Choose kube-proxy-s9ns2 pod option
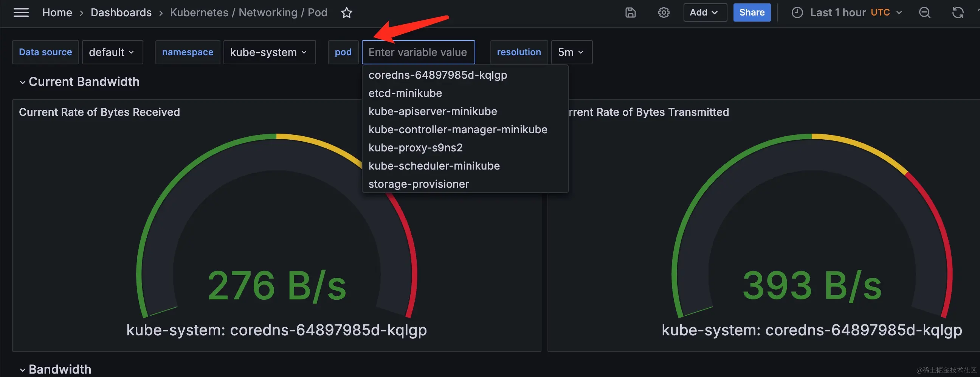Image resolution: width=980 pixels, height=377 pixels. pyautogui.click(x=416, y=148)
